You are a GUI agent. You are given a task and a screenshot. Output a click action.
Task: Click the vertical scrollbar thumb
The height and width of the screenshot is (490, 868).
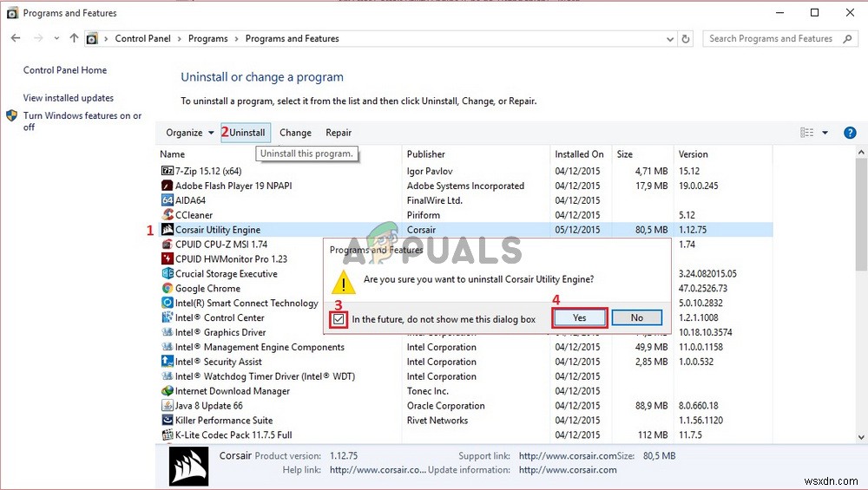point(861,214)
